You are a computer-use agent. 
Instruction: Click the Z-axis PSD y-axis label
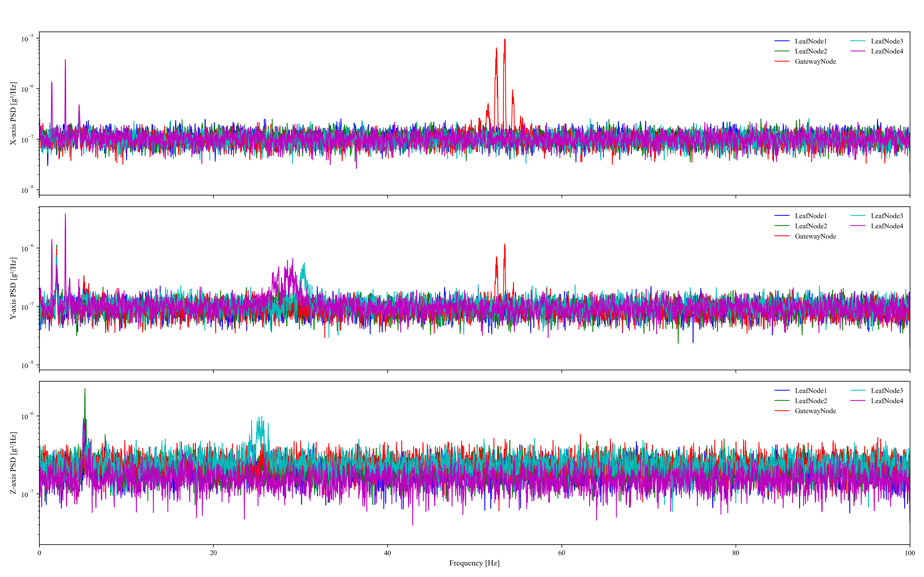click(13, 463)
